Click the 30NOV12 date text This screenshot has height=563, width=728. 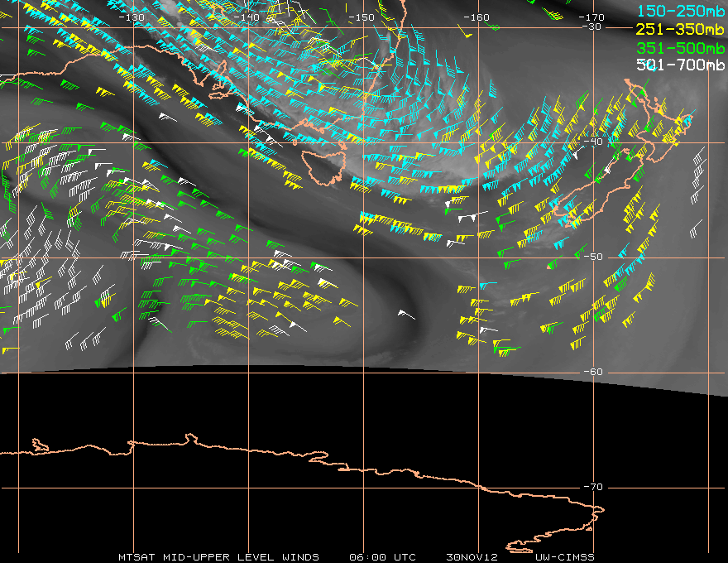472,557
